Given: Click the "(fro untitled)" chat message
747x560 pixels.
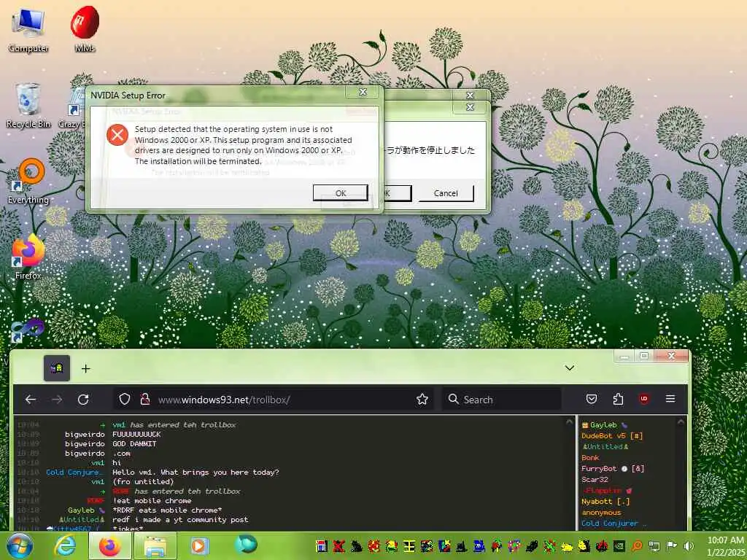Looking at the screenshot, I should (x=143, y=482).
